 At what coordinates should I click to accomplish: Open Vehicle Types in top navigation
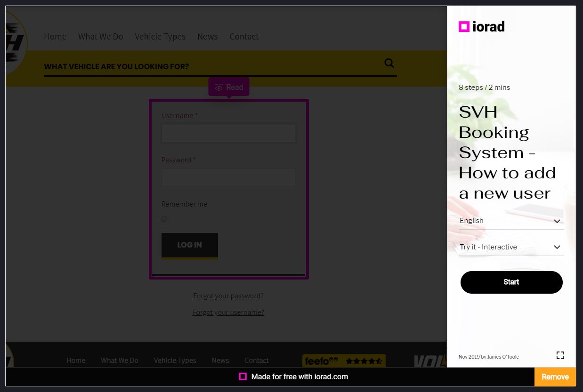point(160,37)
